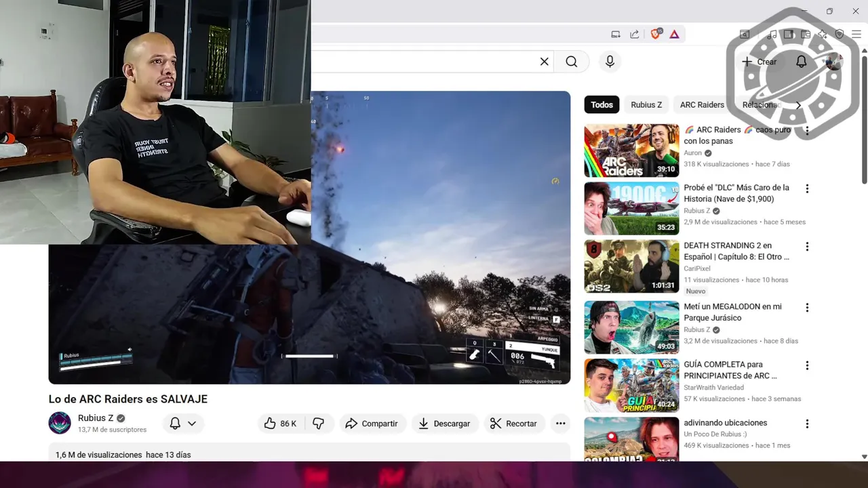
Task: Select the Relacionados filter chip
Action: coord(761,105)
